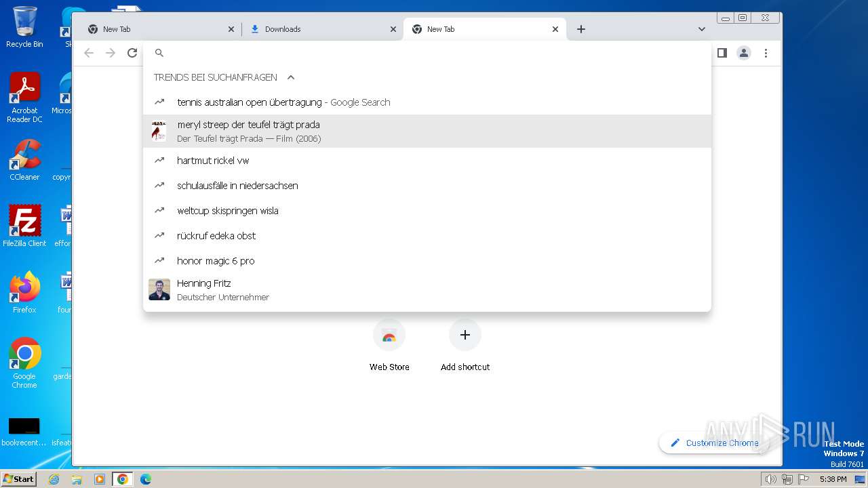Open a new tab with plus button
The width and height of the screenshot is (868, 488).
[x=581, y=29]
